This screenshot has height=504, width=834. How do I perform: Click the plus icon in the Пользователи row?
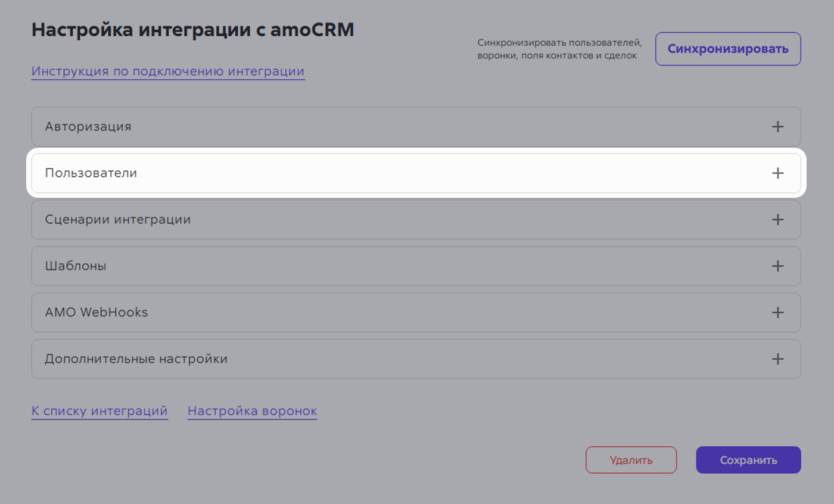pyautogui.click(x=777, y=173)
